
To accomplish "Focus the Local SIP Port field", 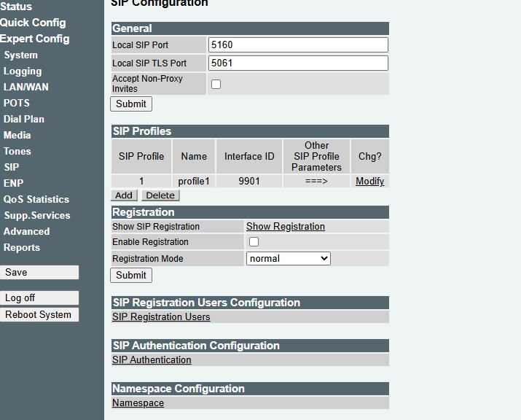I will (x=298, y=45).
